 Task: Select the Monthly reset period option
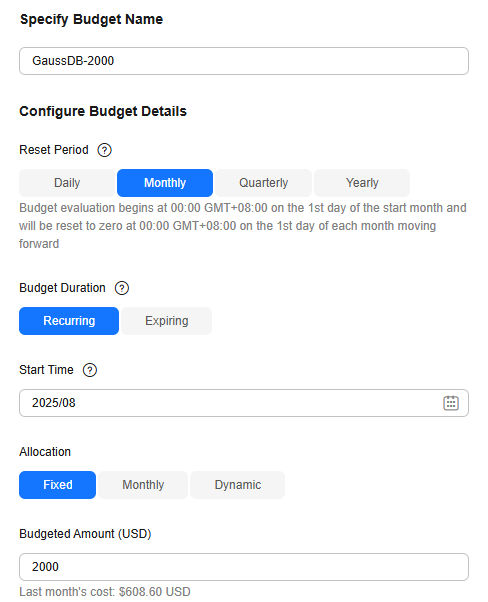point(165,183)
